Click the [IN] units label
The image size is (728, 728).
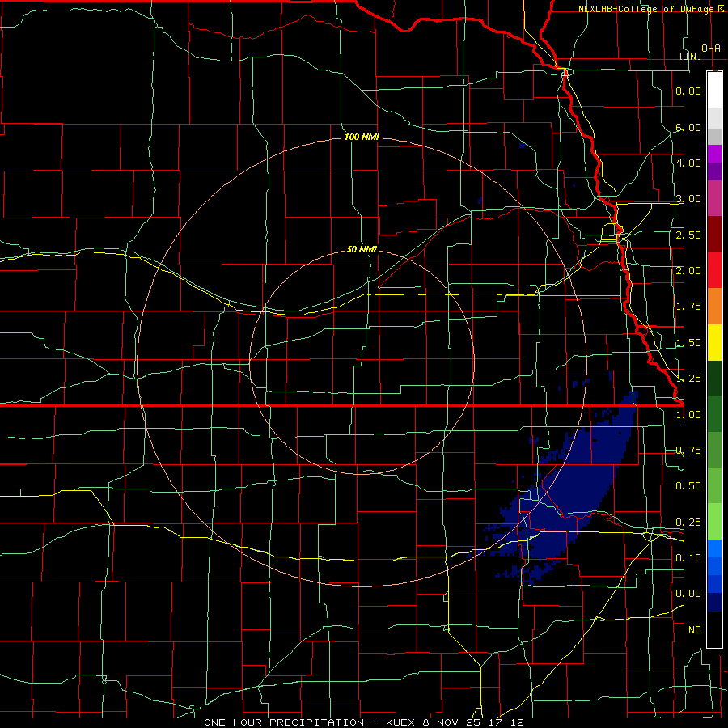tap(691, 56)
